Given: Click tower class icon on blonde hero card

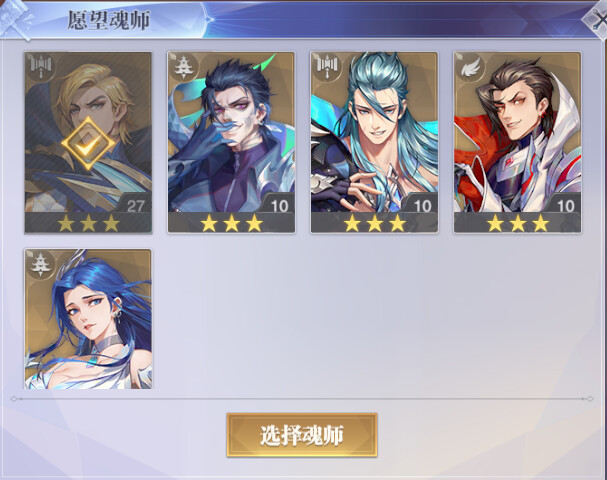Looking at the screenshot, I should (41, 65).
